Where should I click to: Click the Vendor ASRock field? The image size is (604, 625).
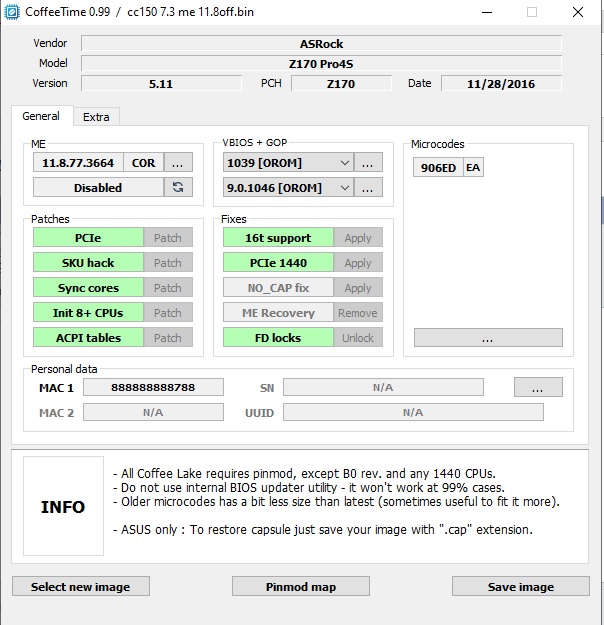pos(321,43)
